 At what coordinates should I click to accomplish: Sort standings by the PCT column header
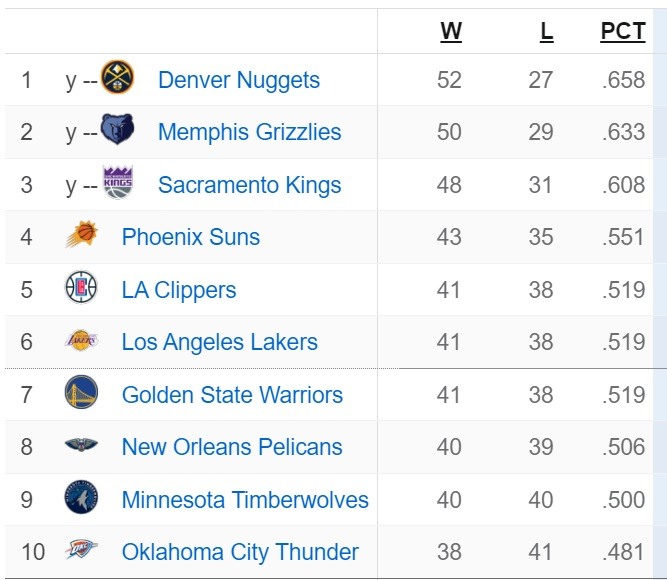[623, 31]
